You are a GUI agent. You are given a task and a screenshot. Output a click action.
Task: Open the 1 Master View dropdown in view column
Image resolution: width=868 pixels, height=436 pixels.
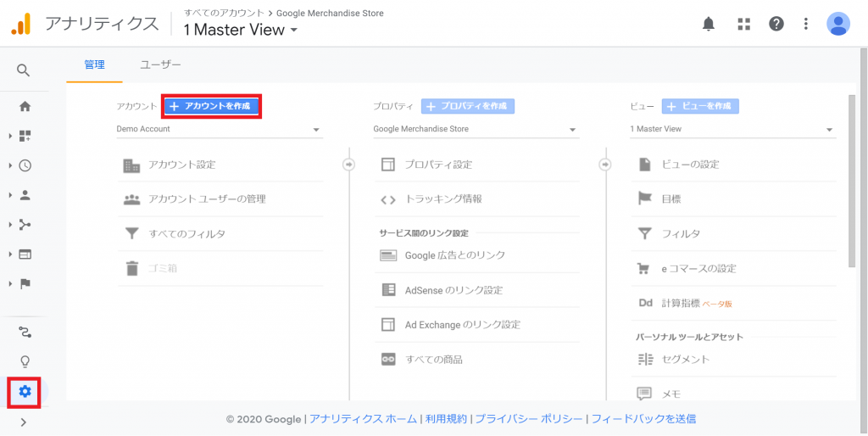point(733,129)
